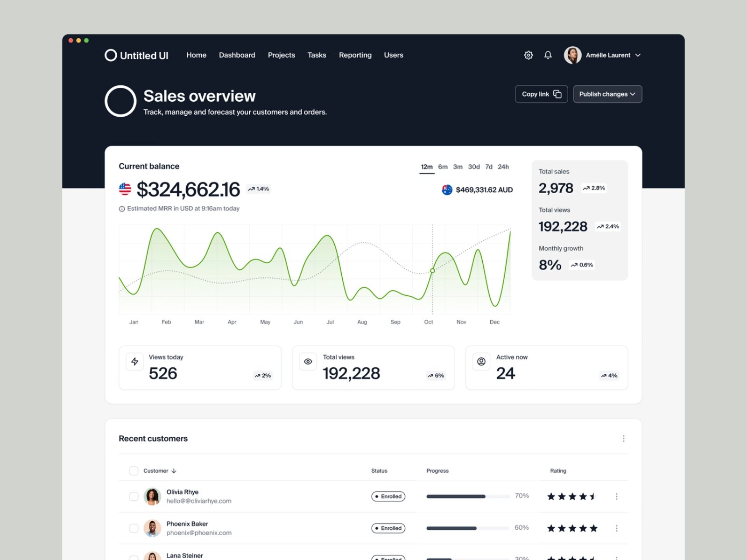This screenshot has width=747, height=560.
Task: Click the 0.6% Monthly growth trend badge
Action: coord(582,265)
